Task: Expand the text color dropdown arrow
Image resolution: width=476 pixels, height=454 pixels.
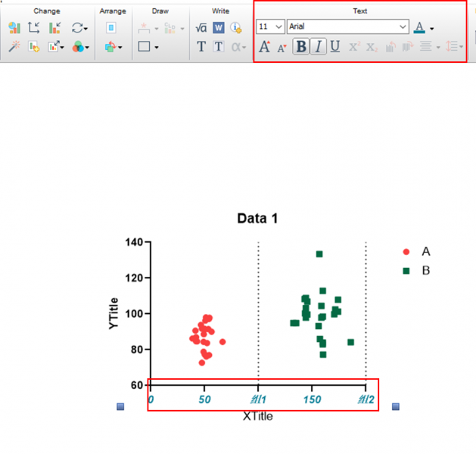Action: pyautogui.click(x=431, y=29)
